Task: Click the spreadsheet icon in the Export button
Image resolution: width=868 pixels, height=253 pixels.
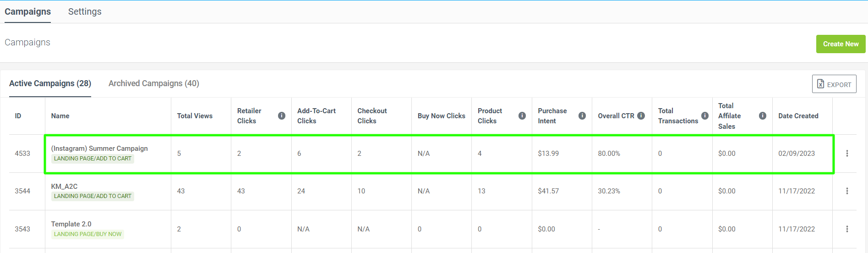Action: click(x=820, y=84)
